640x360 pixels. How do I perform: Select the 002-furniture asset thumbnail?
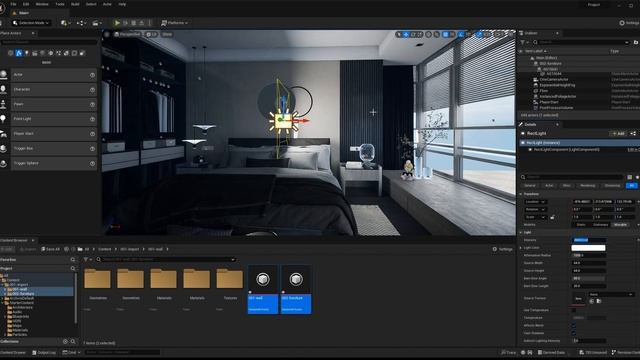(x=296, y=289)
